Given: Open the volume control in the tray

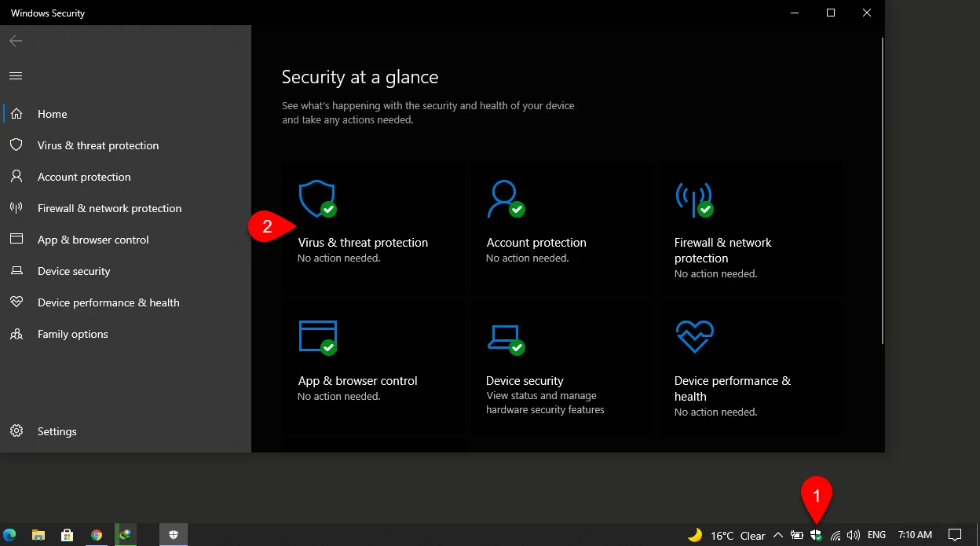Looking at the screenshot, I should [x=854, y=535].
